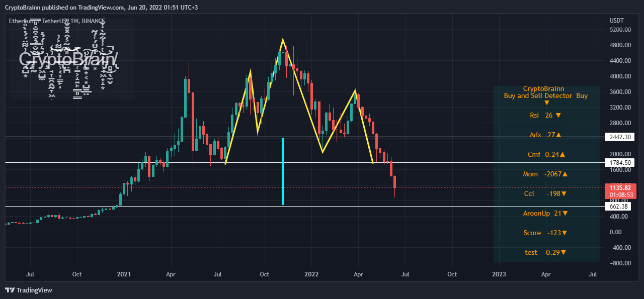Click the test -0.29 indicator row
Viewport: 644px width, 299px height.
tap(545, 252)
